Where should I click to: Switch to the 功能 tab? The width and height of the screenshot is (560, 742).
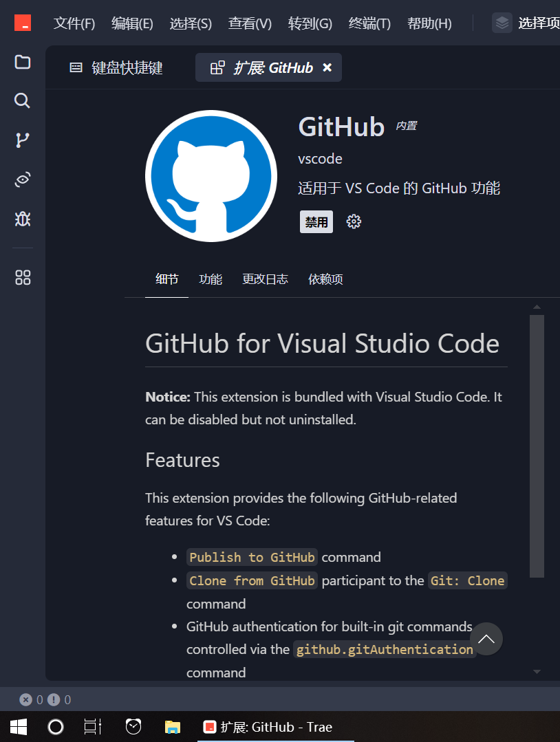coord(211,279)
